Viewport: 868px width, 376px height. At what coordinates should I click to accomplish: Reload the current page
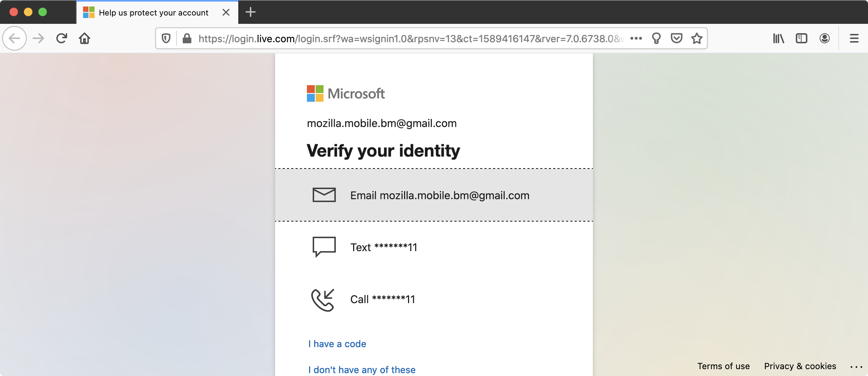coord(61,38)
